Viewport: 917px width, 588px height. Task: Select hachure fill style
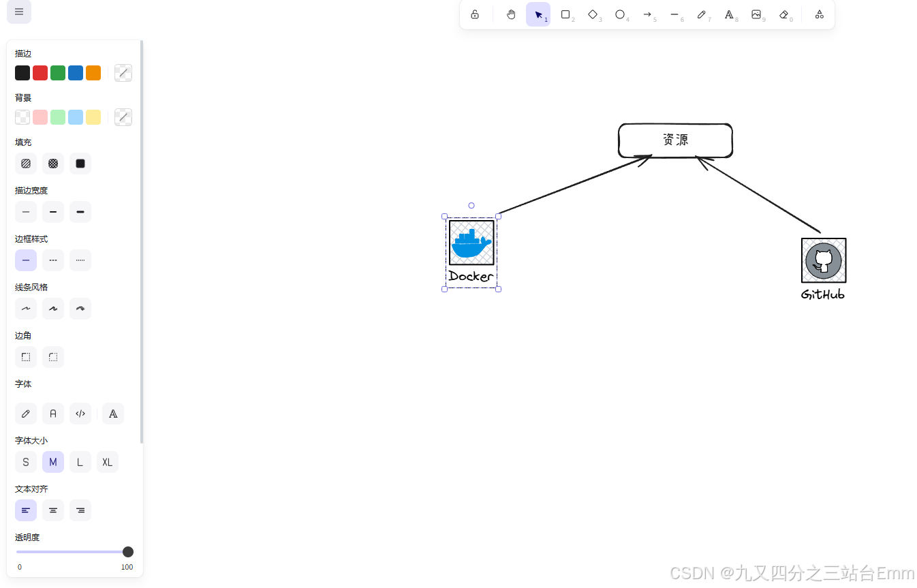point(26,164)
